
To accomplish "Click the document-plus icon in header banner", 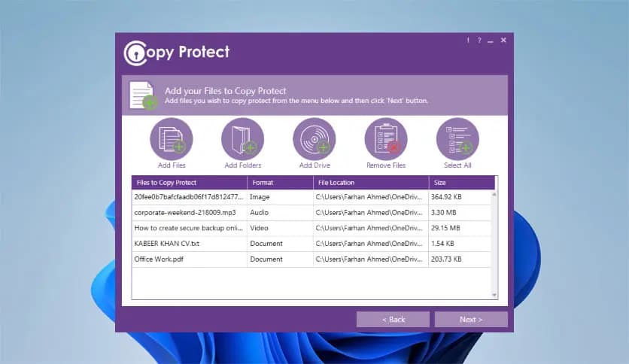I will coord(142,96).
